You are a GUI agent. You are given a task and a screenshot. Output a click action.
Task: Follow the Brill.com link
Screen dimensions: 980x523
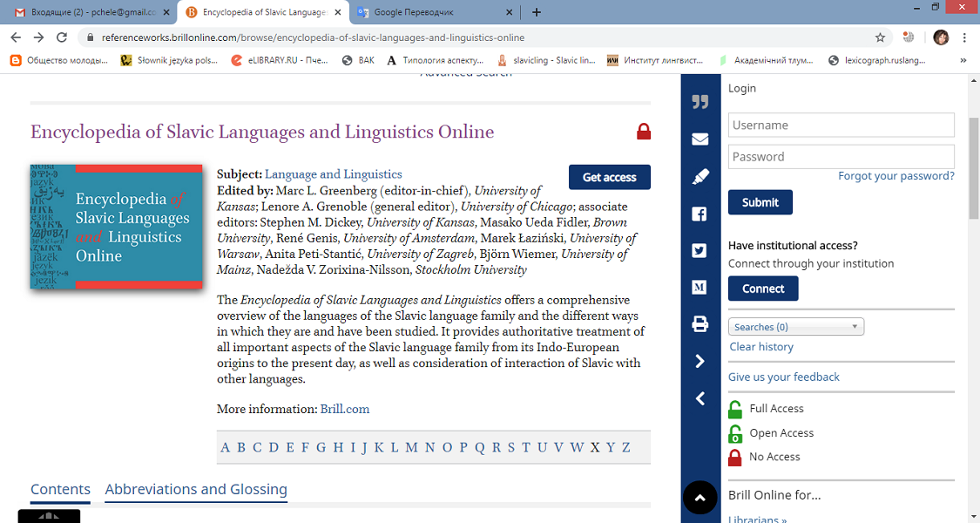click(x=345, y=409)
